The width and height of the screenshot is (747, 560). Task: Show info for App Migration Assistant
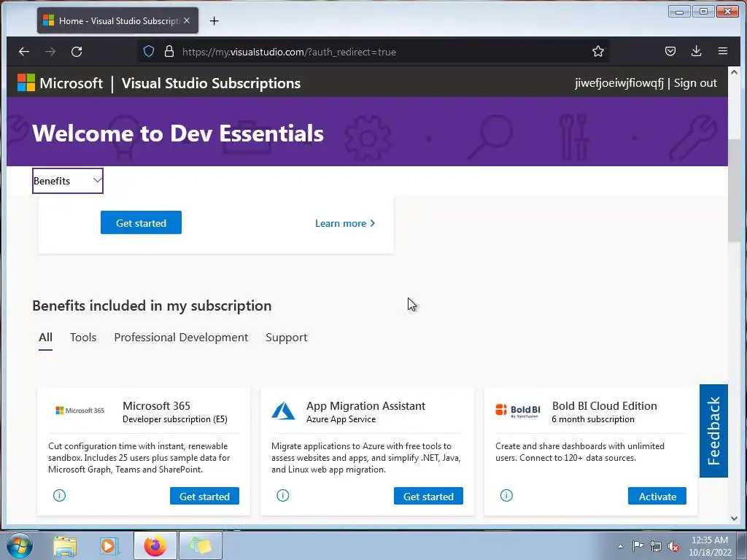[x=282, y=495]
